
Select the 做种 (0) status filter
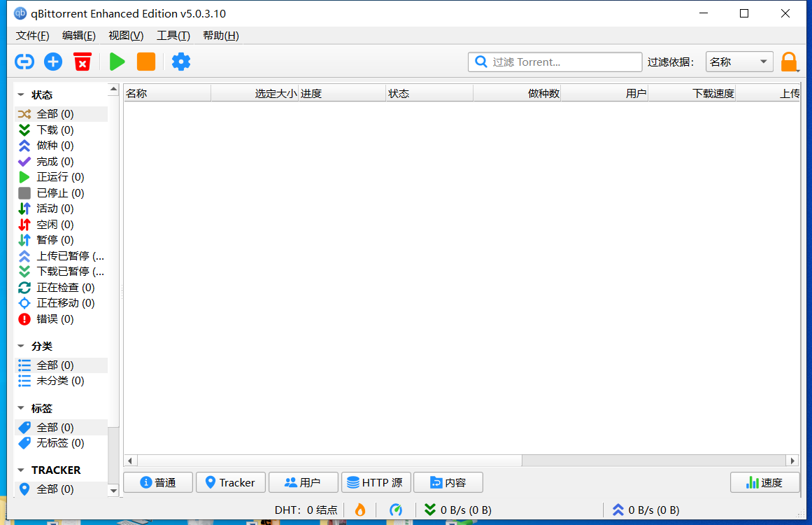(61, 145)
